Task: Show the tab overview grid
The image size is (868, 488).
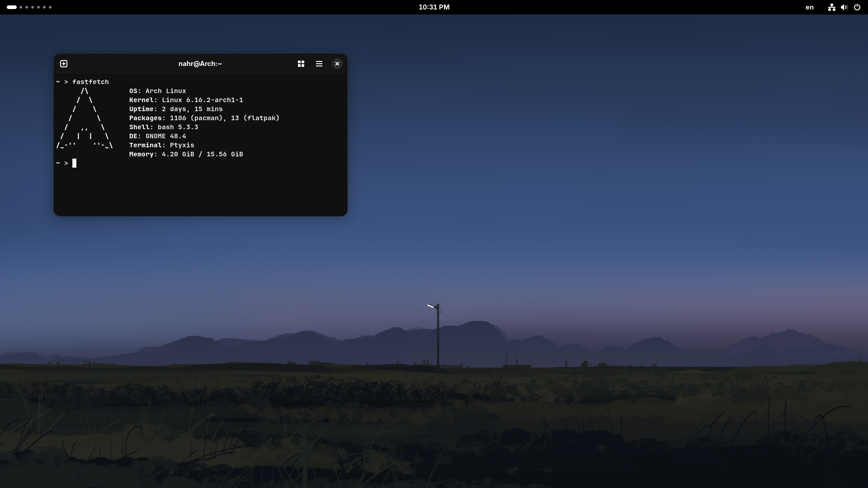Action: [x=301, y=64]
